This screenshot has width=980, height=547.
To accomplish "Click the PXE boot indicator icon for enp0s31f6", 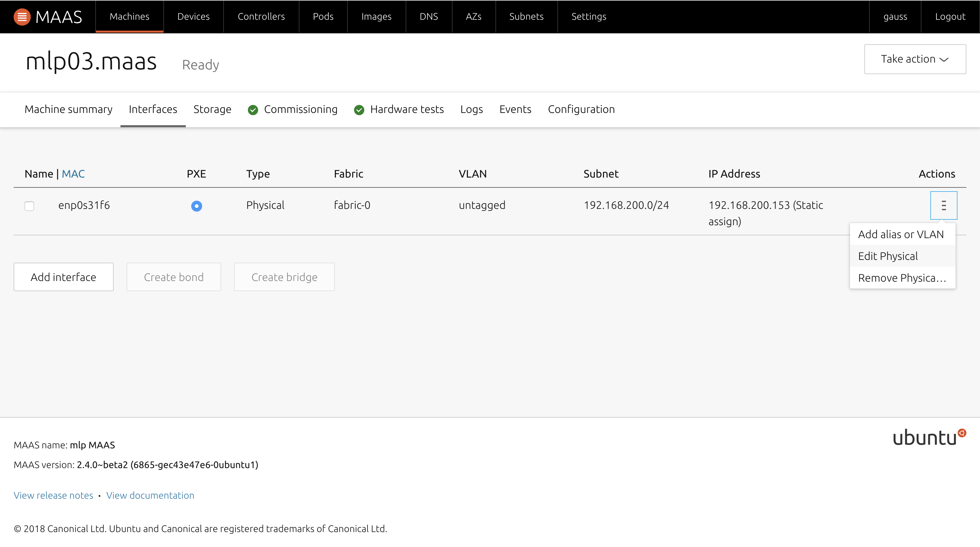I will click(x=197, y=206).
